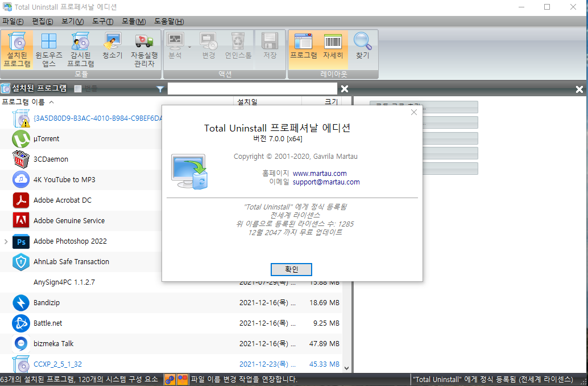Sort by 설치일 column header

click(267, 102)
